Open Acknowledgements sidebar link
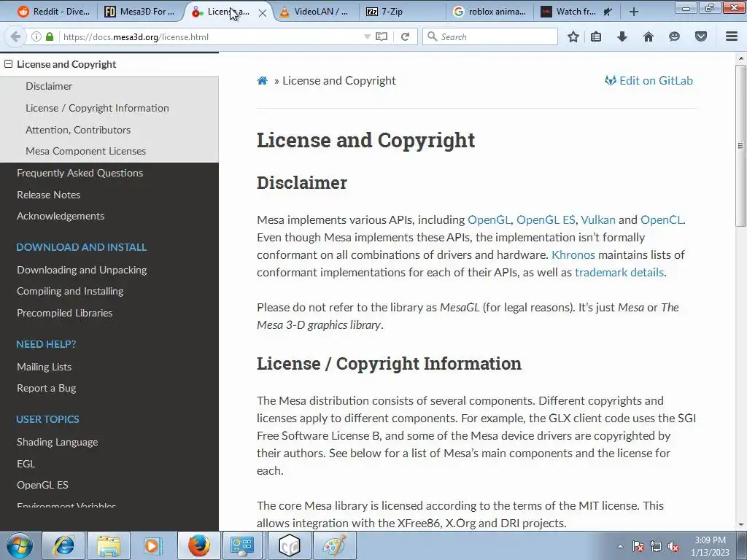The image size is (747, 560). click(x=61, y=216)
